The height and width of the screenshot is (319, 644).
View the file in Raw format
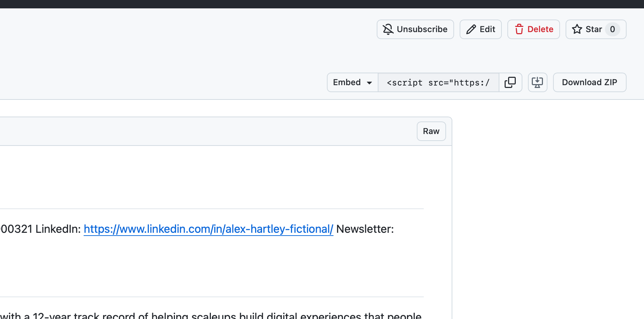point(431,131)
